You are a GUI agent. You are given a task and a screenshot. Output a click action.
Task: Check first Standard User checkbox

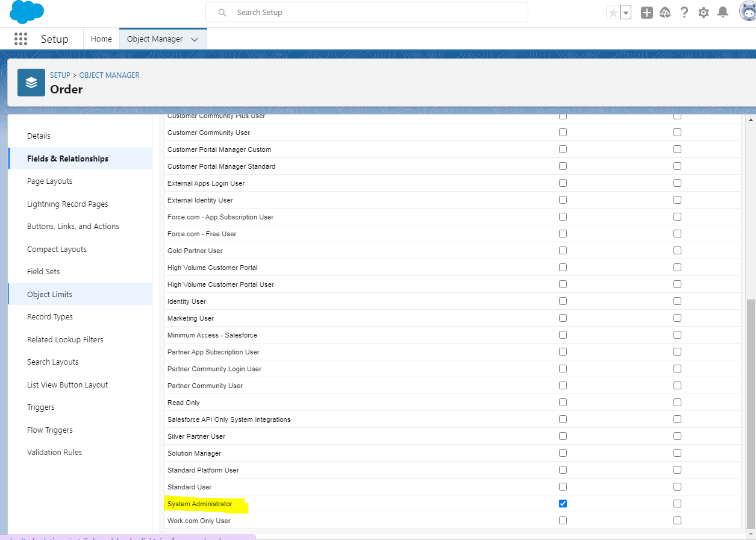pos(563,487)
